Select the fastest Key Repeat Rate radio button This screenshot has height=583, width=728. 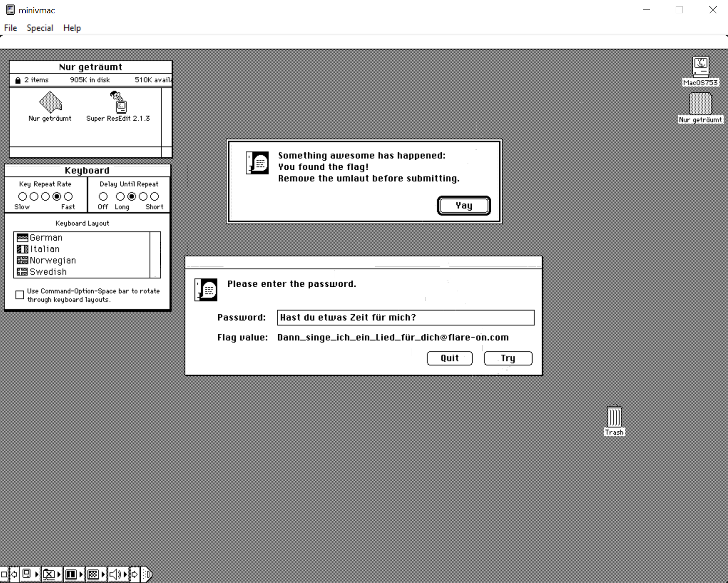coord(68,196)
